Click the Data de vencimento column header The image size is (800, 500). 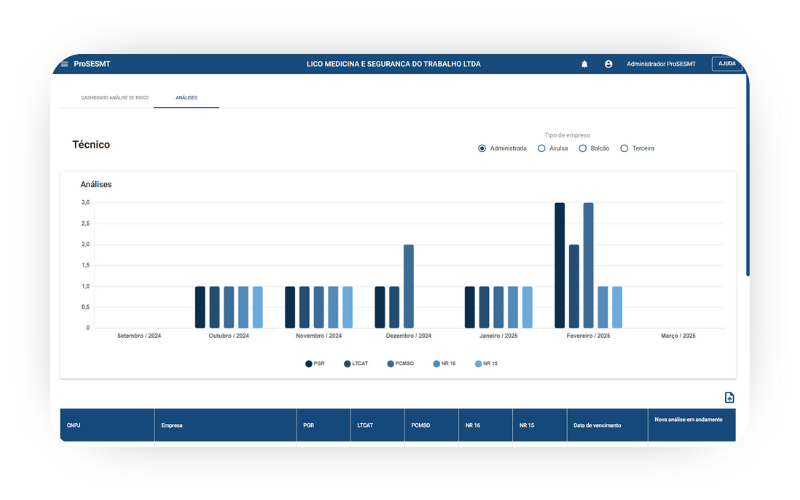597,425
